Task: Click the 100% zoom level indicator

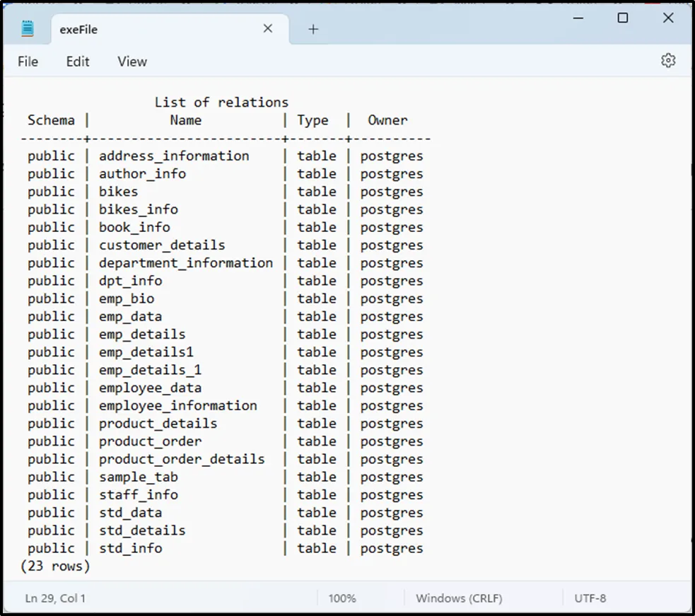Action: click(x=342, y=598)
